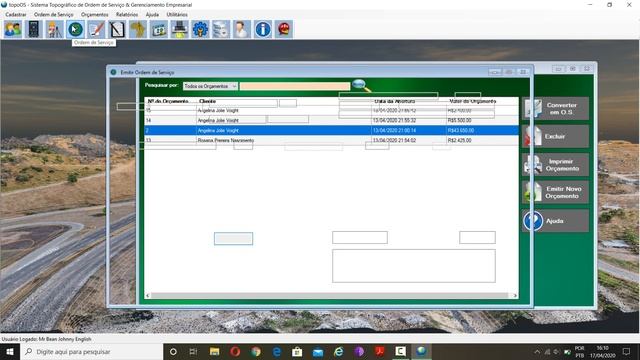Click the Imprimir Orçamento button
Screen dimensions: 640x360
point(556,165)
